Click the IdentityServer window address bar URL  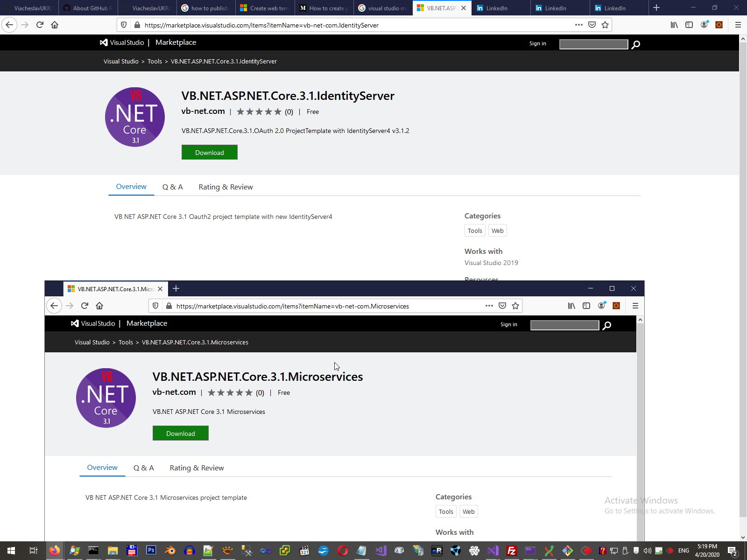(x=261, y=25)
